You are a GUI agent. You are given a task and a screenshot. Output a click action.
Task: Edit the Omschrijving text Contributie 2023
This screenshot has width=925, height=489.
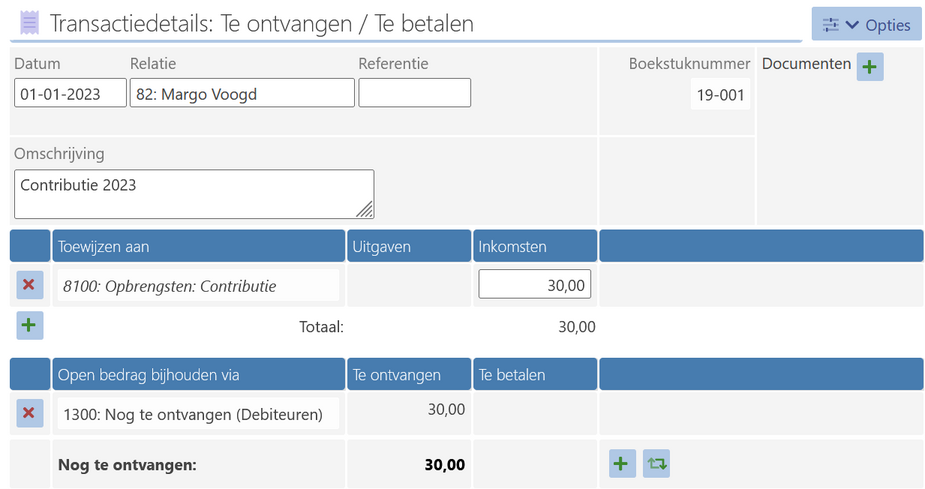pyautogui.click(x=194, y=193)
